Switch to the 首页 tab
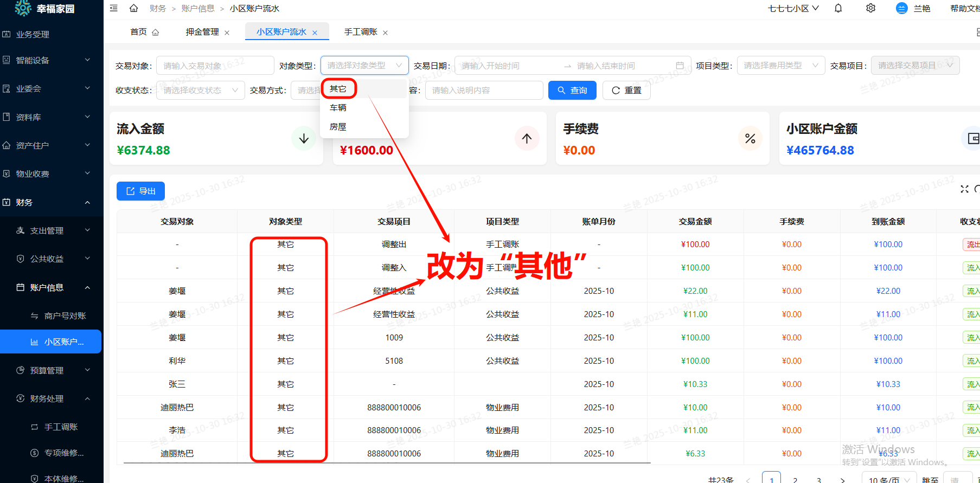 tap(139, 32)
